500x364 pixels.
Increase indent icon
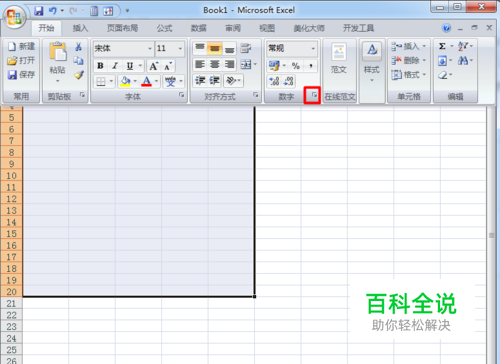click(x=215, y=81)
